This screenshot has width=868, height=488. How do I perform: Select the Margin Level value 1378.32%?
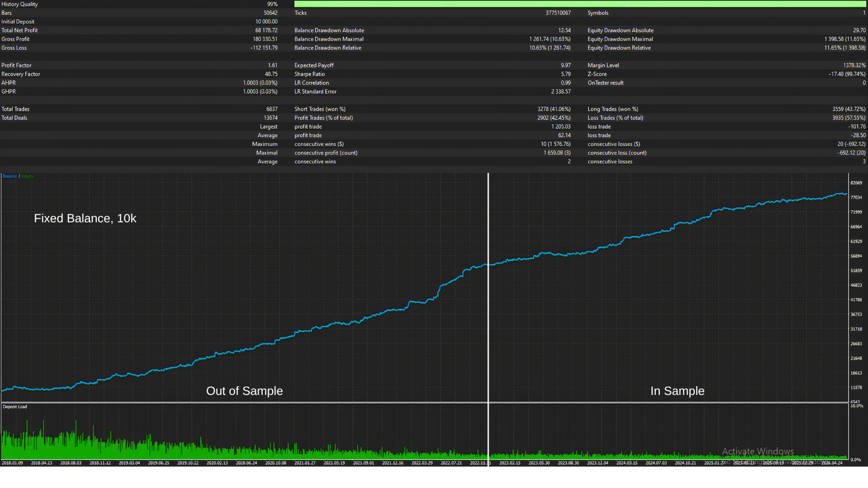[x=854, y=66]
